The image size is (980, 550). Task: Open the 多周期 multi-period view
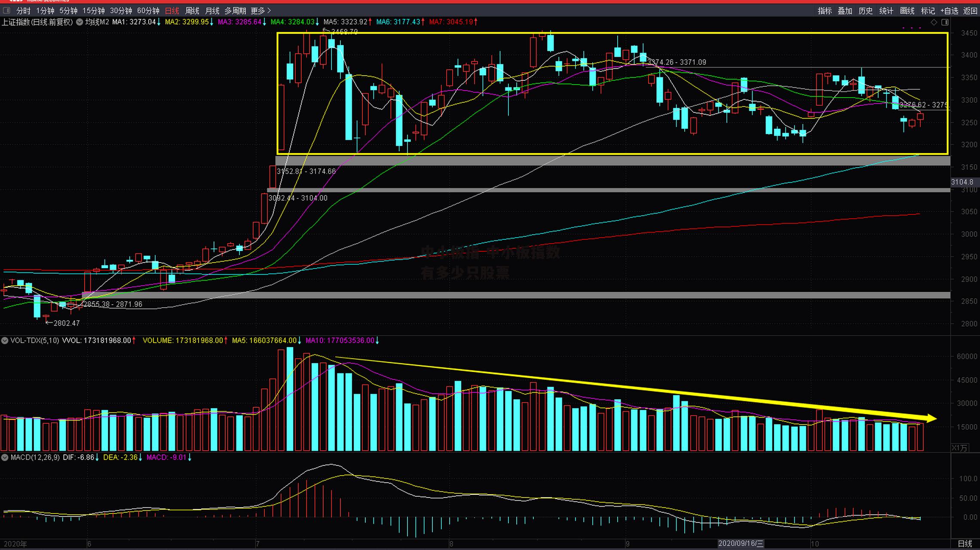(235, 11)
